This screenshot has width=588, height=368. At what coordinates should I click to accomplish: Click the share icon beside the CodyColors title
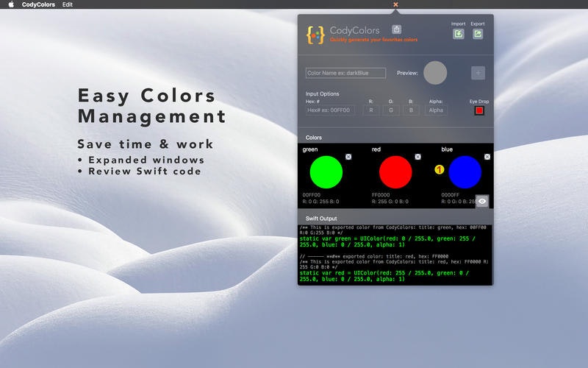pos(396,29)
